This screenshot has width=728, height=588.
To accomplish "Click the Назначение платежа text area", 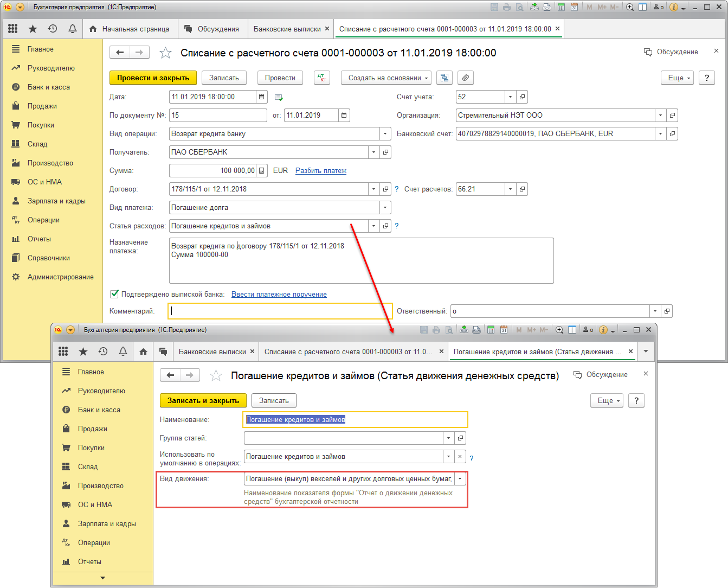I will pos(361,260).
